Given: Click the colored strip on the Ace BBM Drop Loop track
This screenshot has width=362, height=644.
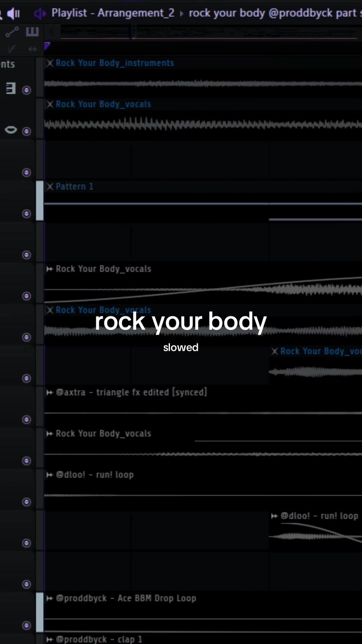Looking at the screenshot, I should pos(40,612).
